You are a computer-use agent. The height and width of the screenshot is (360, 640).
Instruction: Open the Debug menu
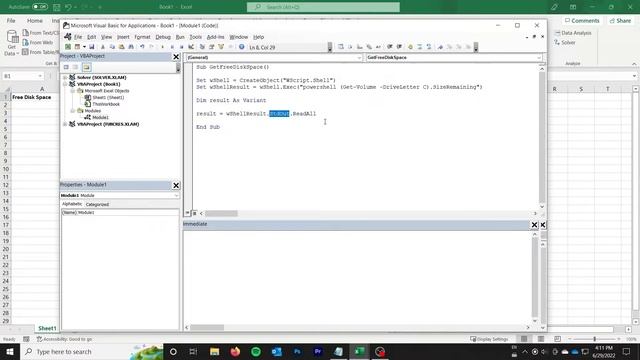click(163, 37)
